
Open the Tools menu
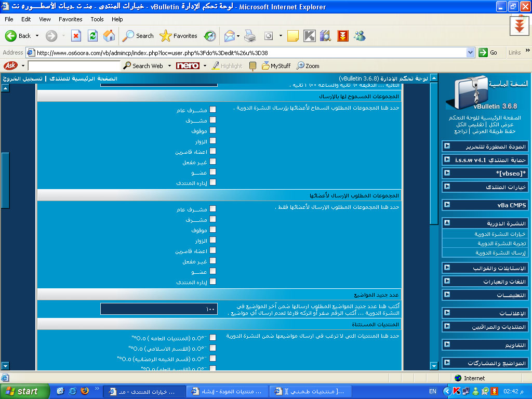point(97,19)
